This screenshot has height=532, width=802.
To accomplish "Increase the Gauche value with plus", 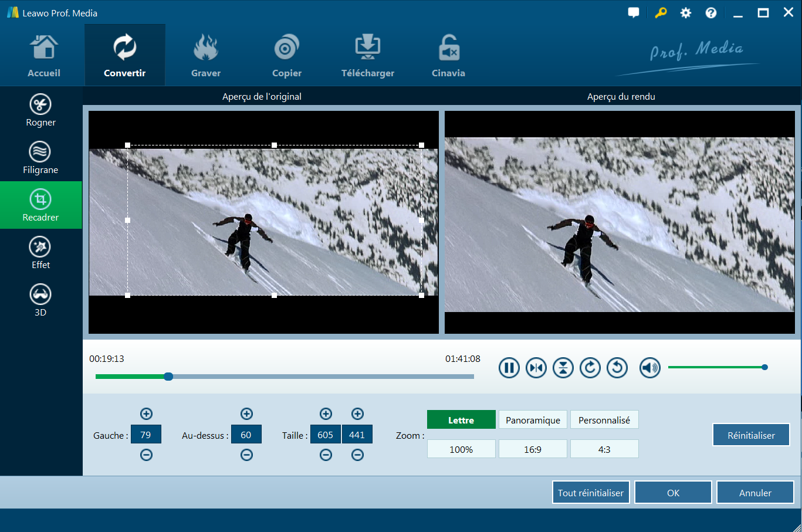I will tap(146, 414).
